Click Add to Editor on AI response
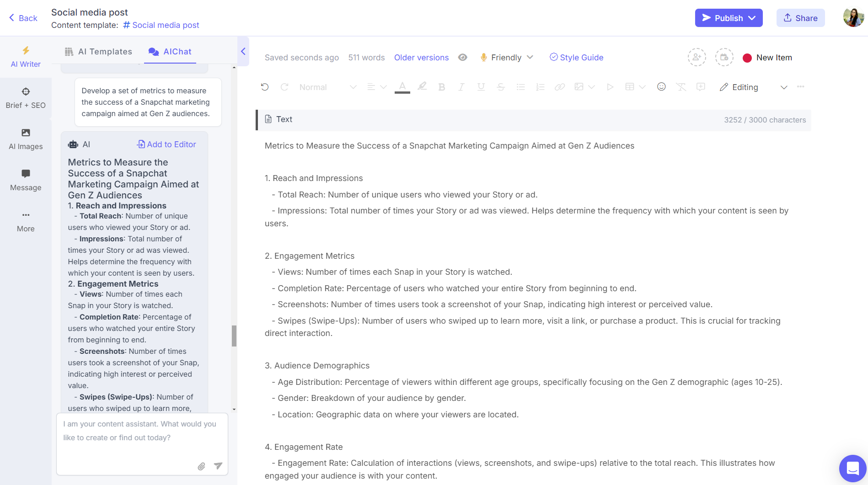The image size is (868, 485). (166, 144)
